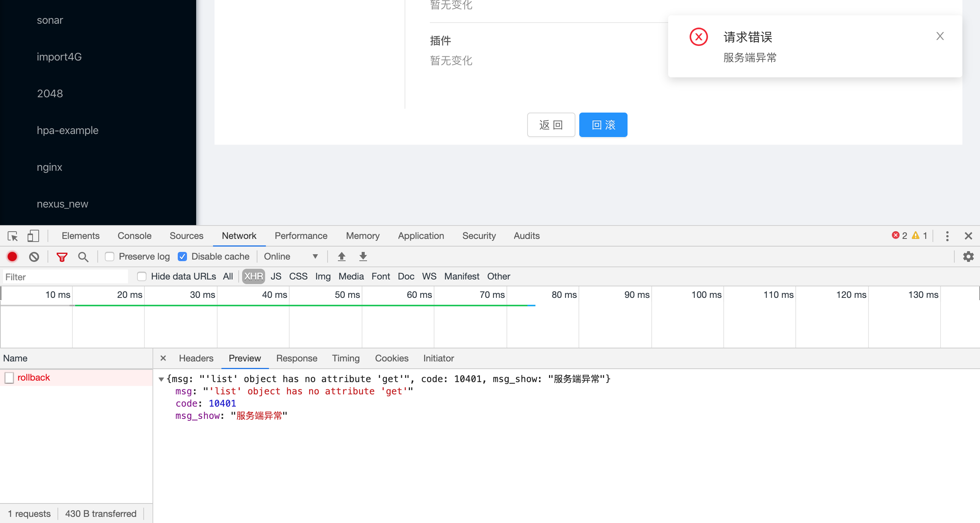Filter requests by Other
This screenshot has width=980, height=523.
(x=499, y=276)
